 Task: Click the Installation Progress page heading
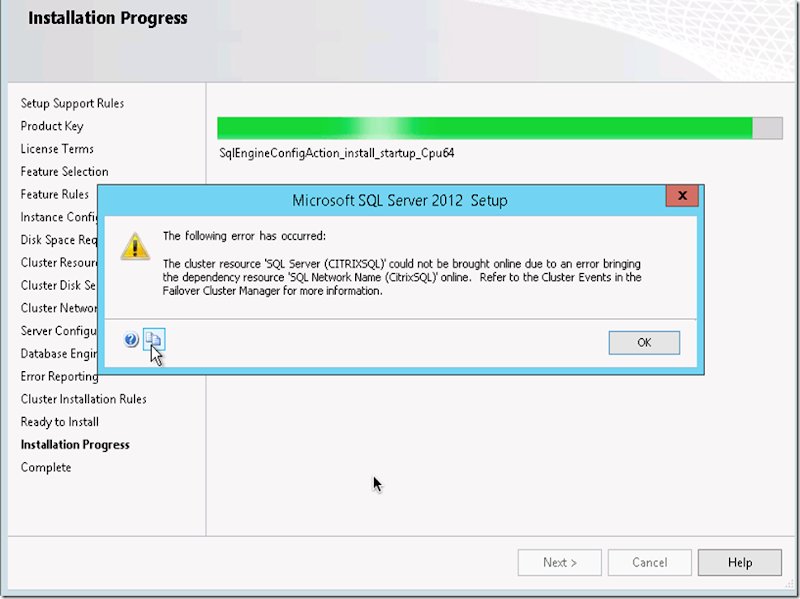(x=108, y=18)
